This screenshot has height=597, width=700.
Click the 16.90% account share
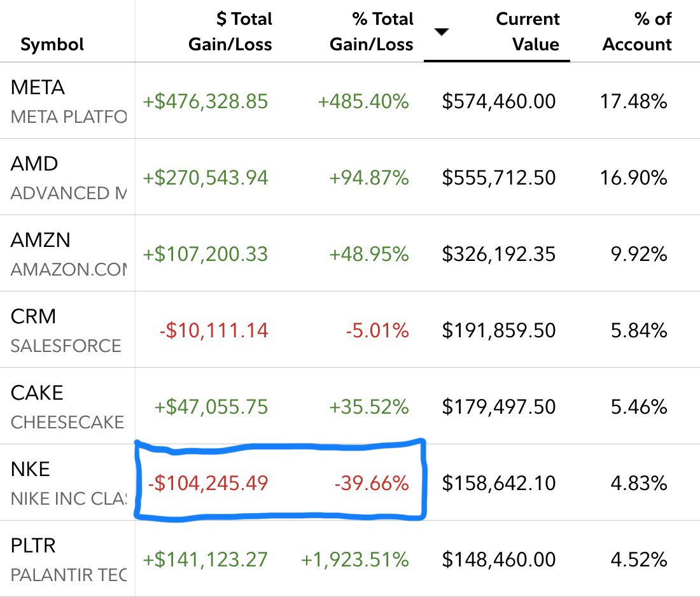pyautogui.click(x=633, y=178)
